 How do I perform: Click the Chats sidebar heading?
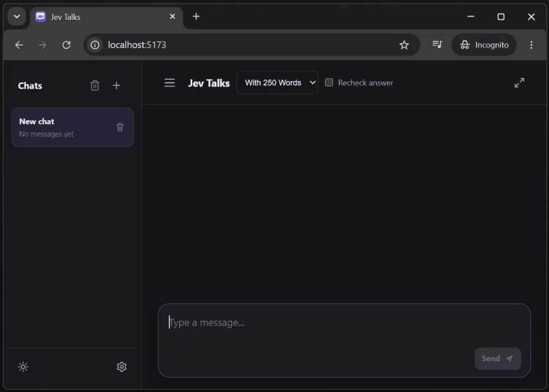click(x=30, y=86)
